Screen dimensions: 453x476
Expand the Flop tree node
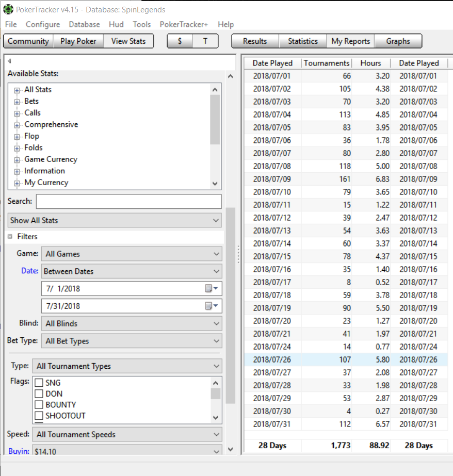(x=17, y=137)
